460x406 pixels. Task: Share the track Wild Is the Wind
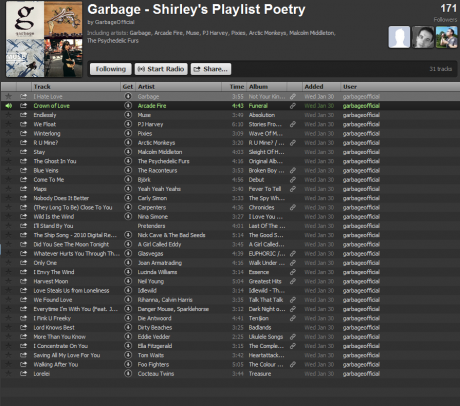[23, 216]
